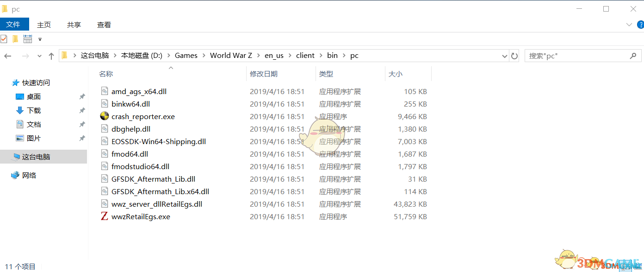Expand the chevron after 这台电脑 in the address bar

(x=115, y=56)
